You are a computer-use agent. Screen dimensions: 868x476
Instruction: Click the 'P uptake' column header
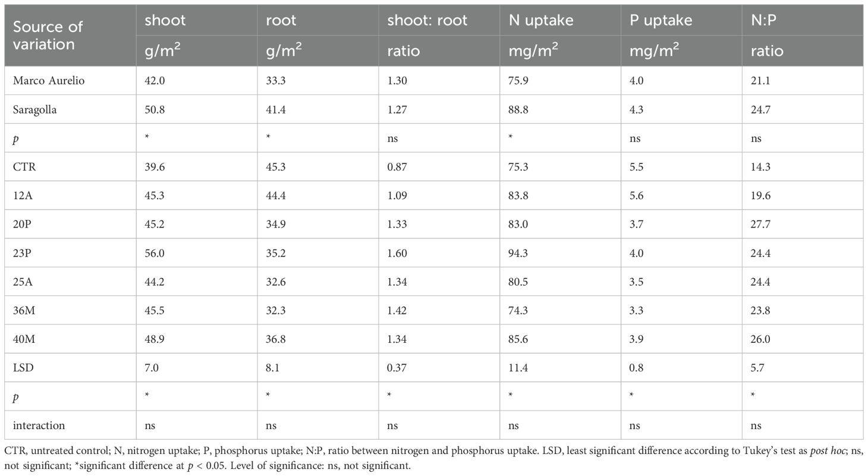click(662, 20)
